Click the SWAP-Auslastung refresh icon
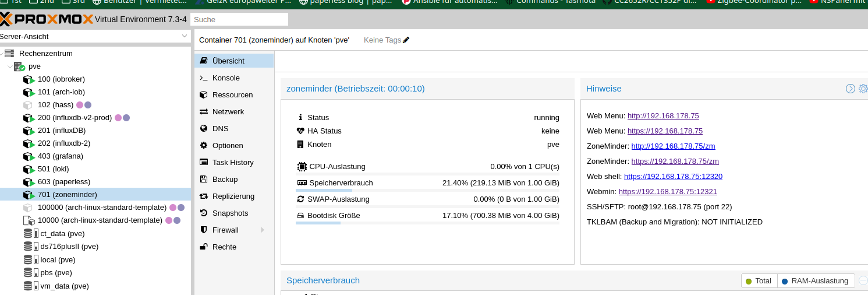The height and width of the screenshot is (295, 868). (300, 199)
